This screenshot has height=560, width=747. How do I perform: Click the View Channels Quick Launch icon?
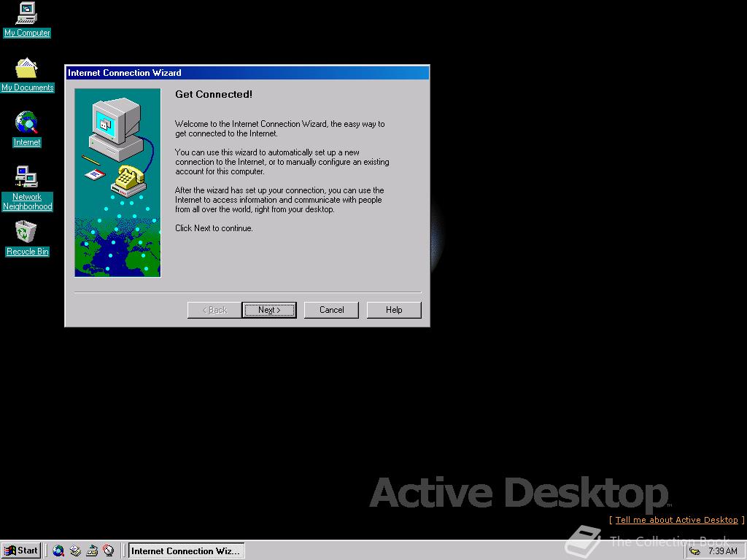pos(109,551)
